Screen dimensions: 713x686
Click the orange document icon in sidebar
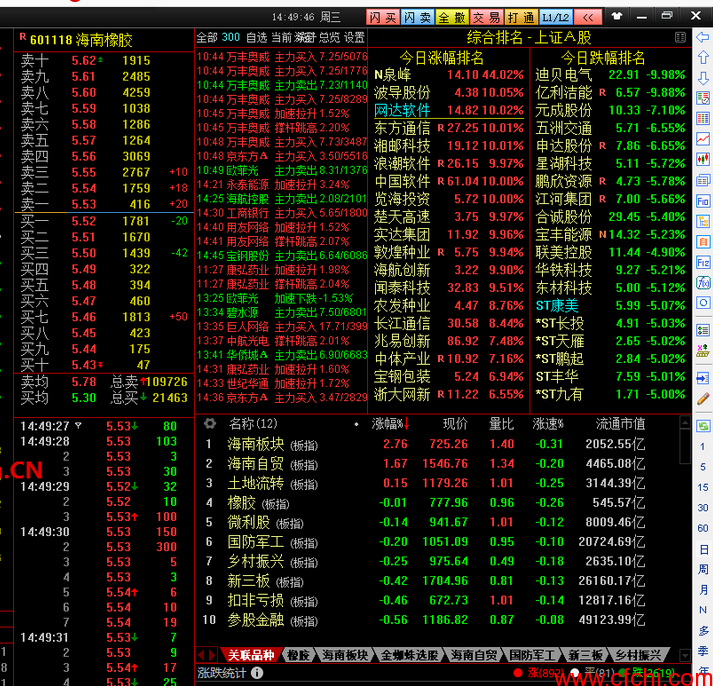[x=703, y=241]
